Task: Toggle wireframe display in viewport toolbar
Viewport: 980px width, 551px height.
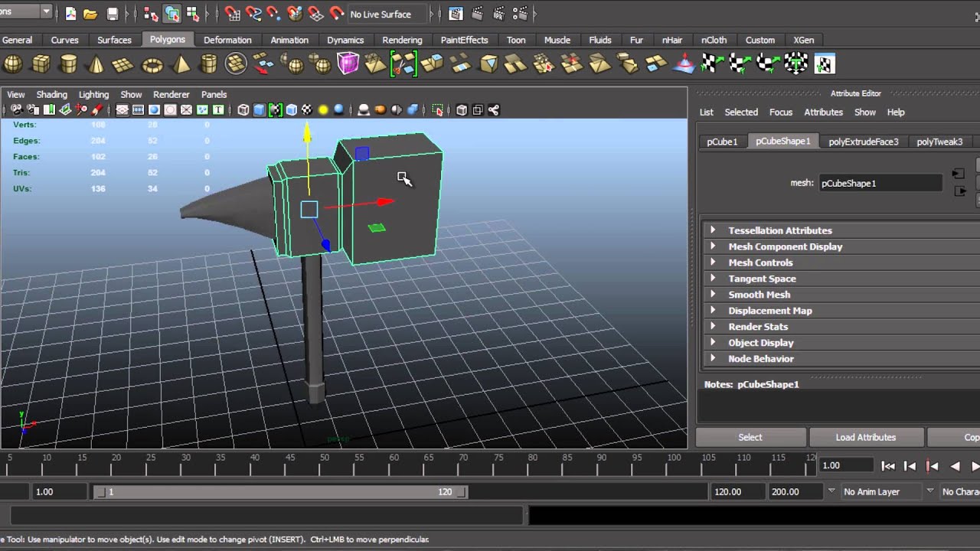Action: [x=243, y=110]
